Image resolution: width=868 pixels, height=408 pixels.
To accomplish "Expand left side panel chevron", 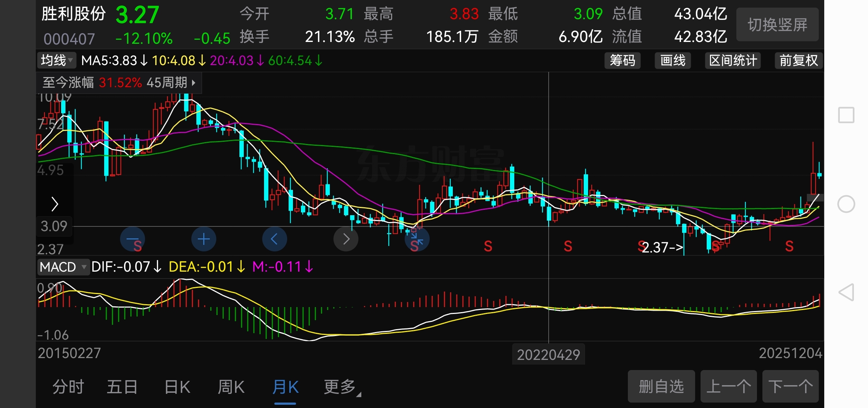I will (55, 204).
